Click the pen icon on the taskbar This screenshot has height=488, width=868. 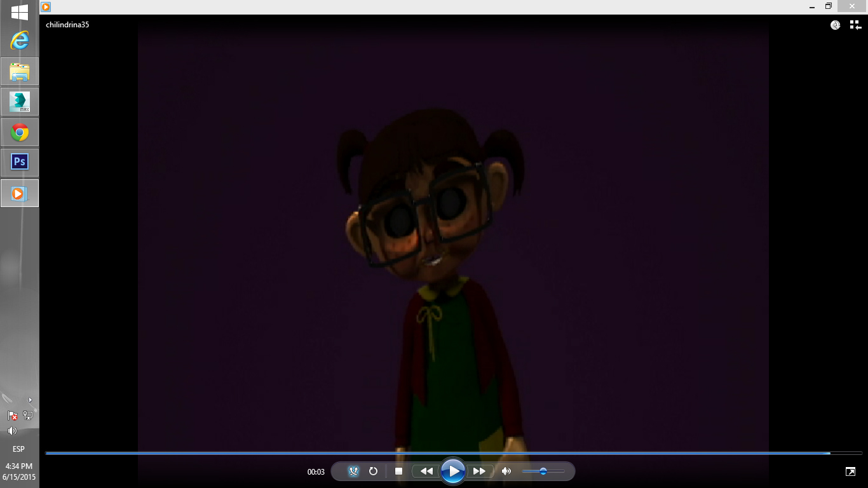click(7, 398)
